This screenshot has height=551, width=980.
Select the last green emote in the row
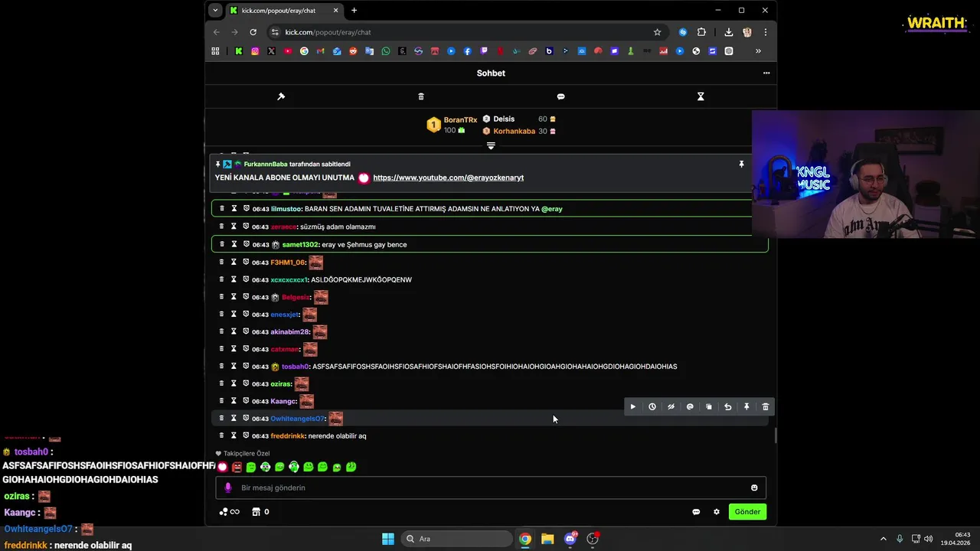(x=351, y=467)
